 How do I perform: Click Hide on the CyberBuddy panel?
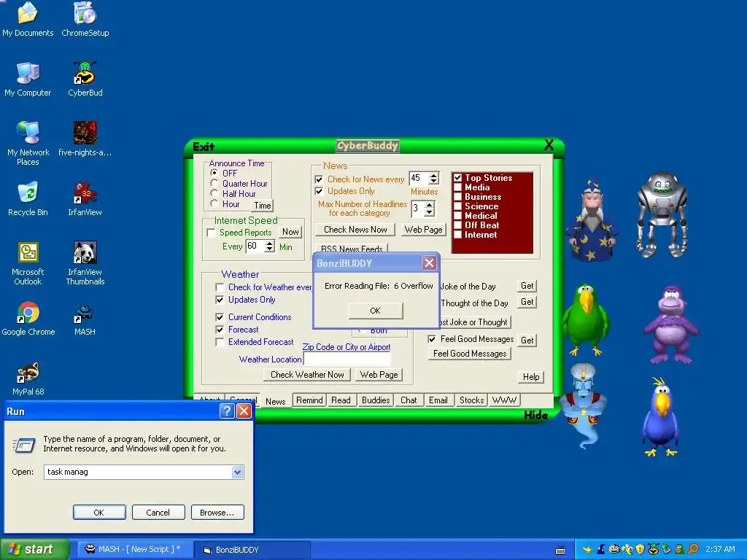[535, 415]
